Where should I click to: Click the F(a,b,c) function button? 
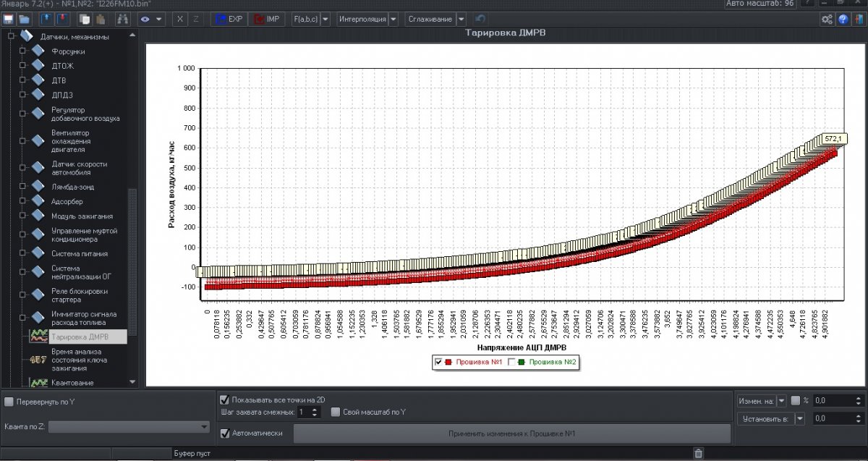[x=305, y=19]
